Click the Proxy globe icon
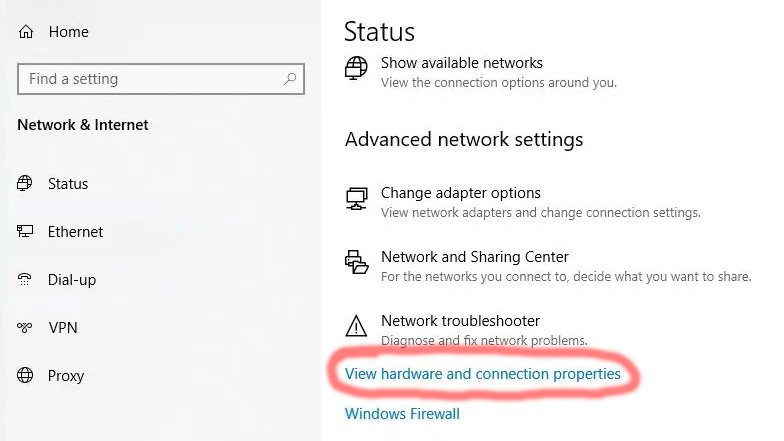 click(25, 375)
